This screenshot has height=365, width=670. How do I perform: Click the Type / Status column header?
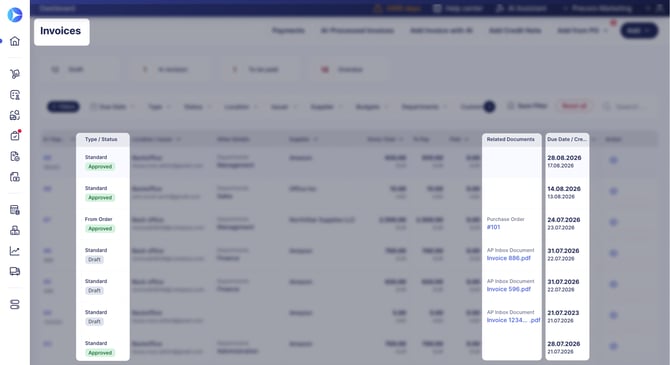tap(101, 139)
